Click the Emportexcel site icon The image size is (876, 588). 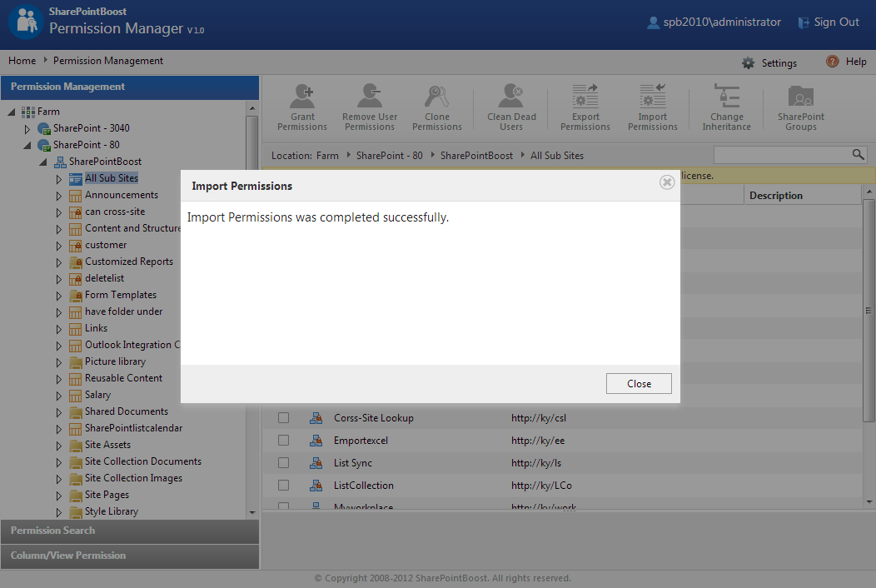(316, 441)
